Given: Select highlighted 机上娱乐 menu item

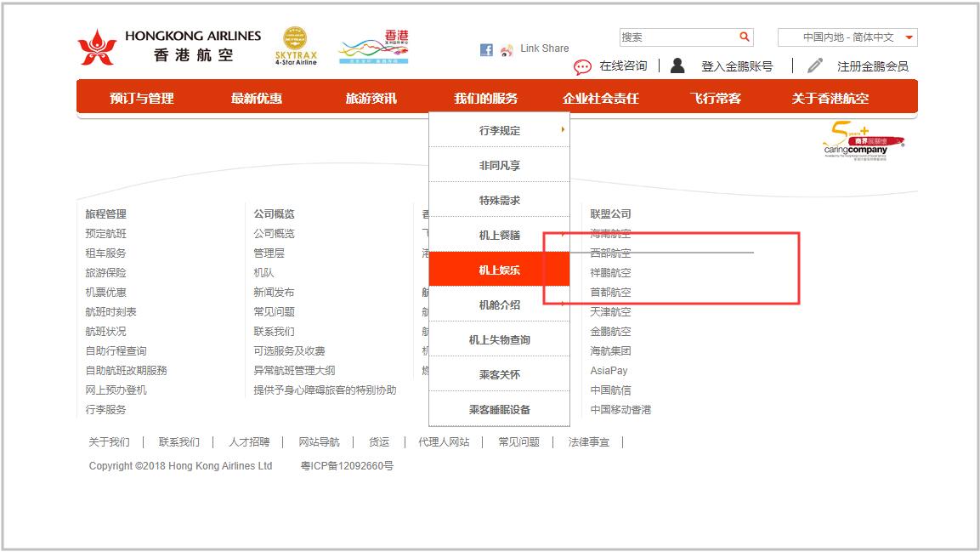Looking at the screenshot, I should coord(500,270).
